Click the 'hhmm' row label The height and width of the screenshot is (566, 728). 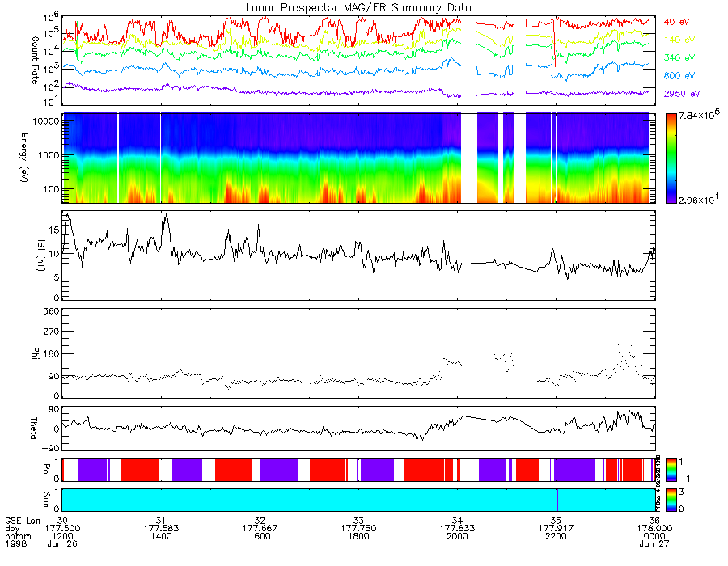pyautogui.click(x=18, y=536)
